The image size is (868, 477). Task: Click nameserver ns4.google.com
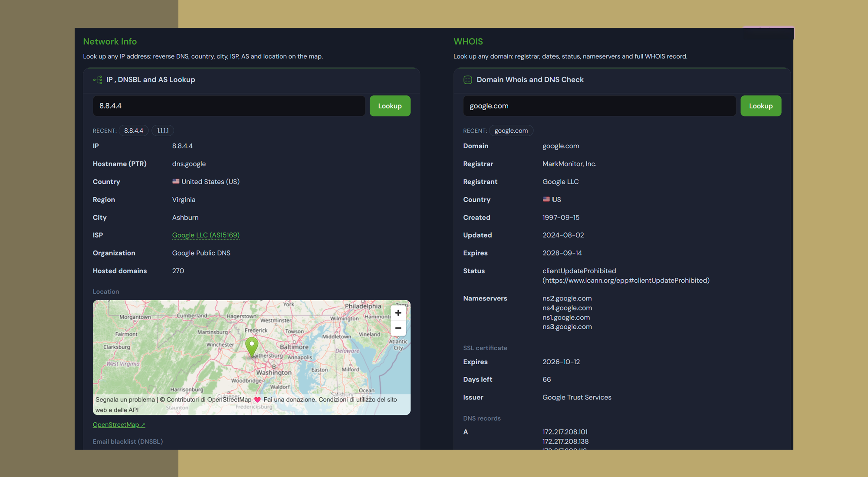click(567, 308)
